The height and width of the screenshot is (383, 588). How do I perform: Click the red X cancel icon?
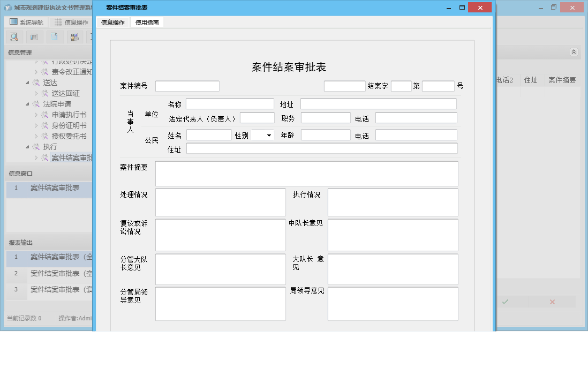[x=551, y=302]
